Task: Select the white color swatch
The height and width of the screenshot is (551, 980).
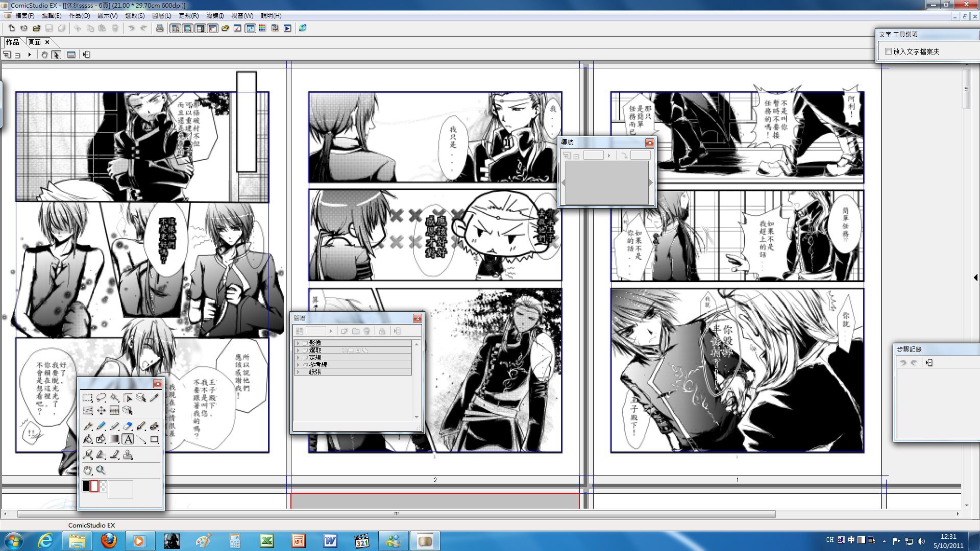Action: point(94,486)
